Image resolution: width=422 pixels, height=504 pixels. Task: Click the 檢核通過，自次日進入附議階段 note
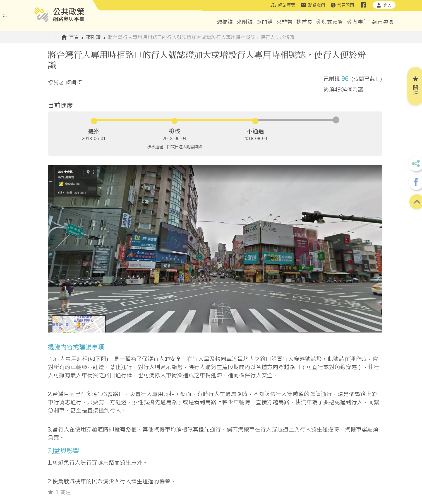pos(175,147)
